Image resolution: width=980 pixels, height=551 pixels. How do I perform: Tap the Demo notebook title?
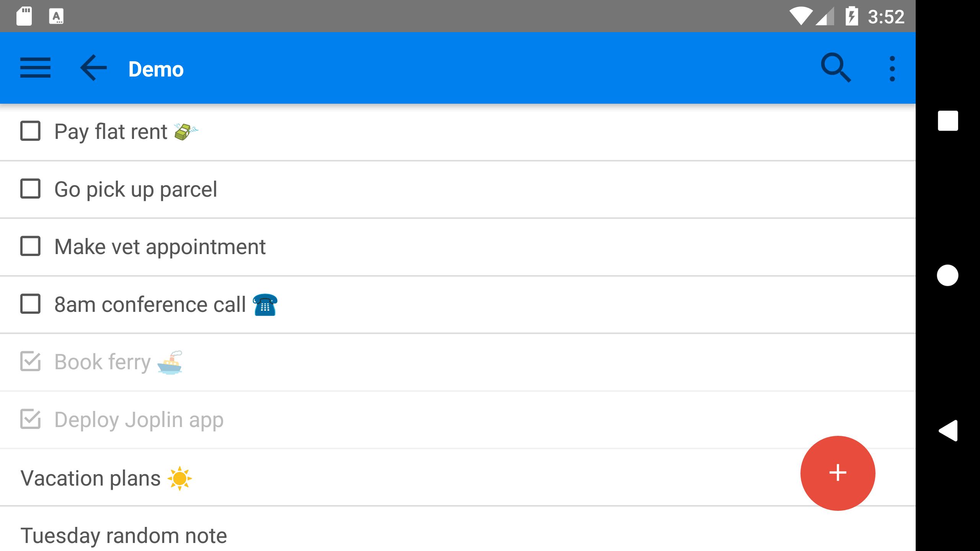156,69
